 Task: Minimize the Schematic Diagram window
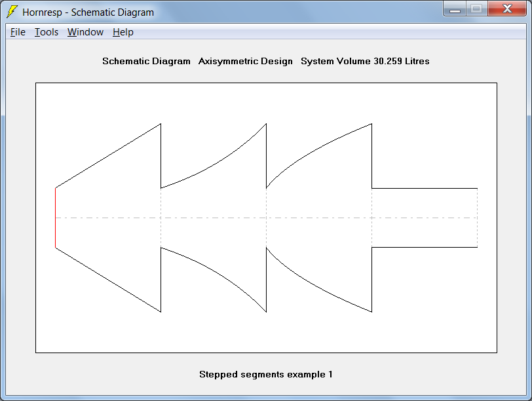(x=455, y=9)
